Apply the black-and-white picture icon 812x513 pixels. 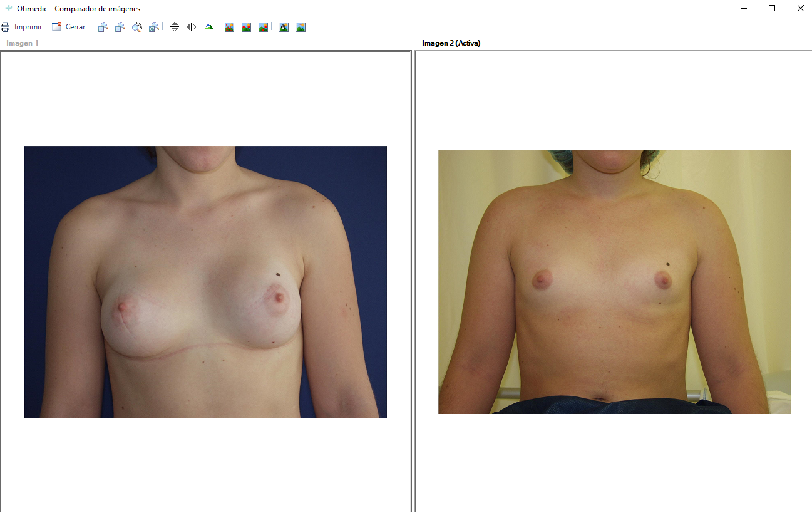[x=284, y=27]
